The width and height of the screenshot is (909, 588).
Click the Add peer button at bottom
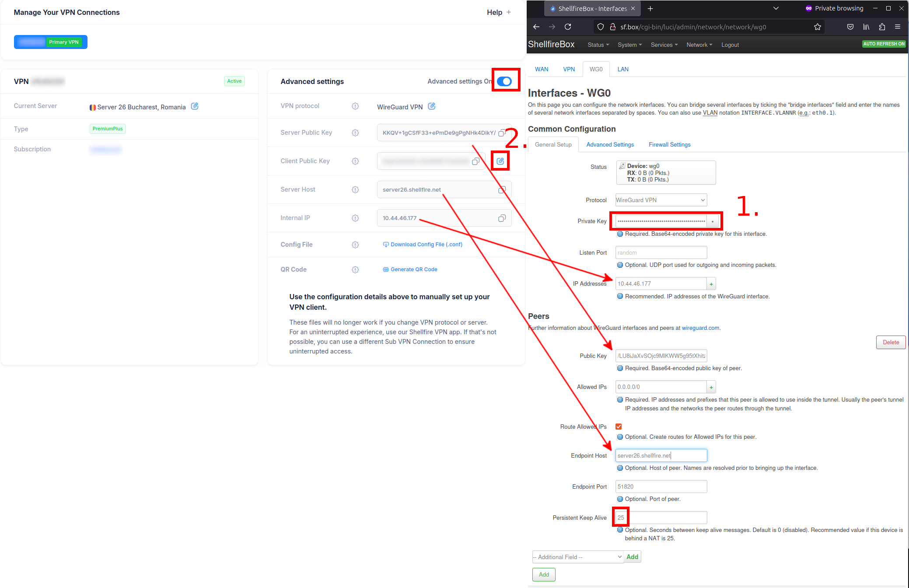click(x=544, y=574)
